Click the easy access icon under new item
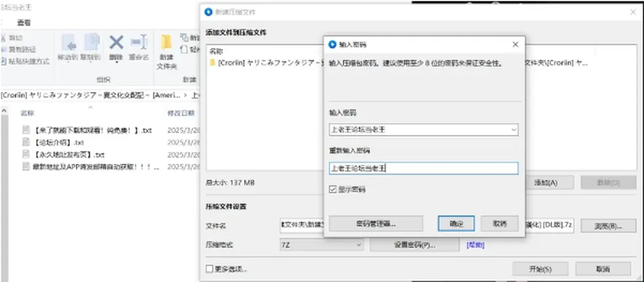Image resolution: width=644 pixels, height=282 pixels. (184, 49)
